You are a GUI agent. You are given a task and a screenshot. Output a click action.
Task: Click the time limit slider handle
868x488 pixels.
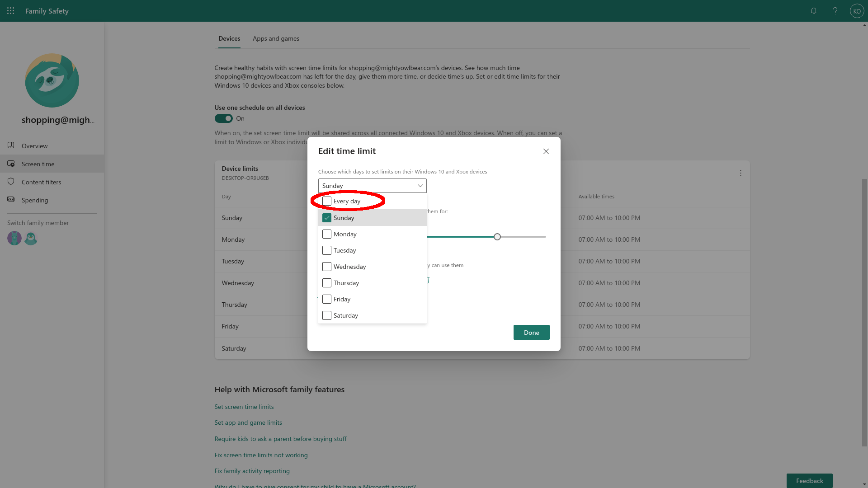point(497,237)
